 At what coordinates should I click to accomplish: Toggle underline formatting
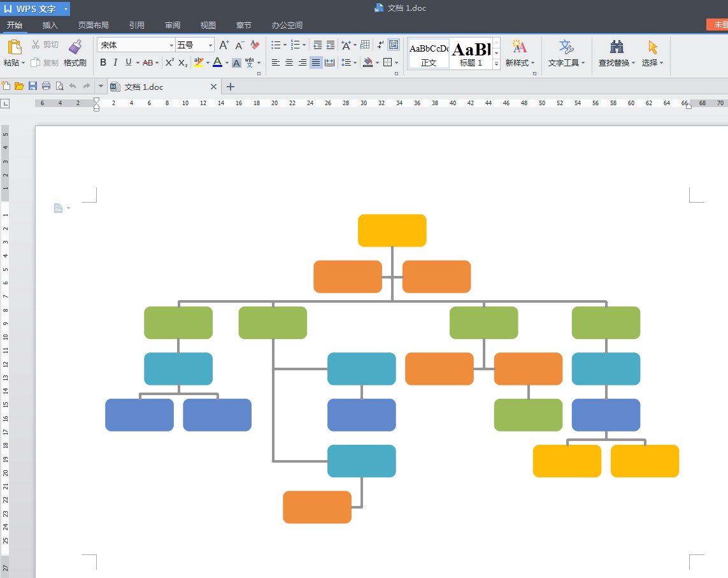click(x=129, y=62)
